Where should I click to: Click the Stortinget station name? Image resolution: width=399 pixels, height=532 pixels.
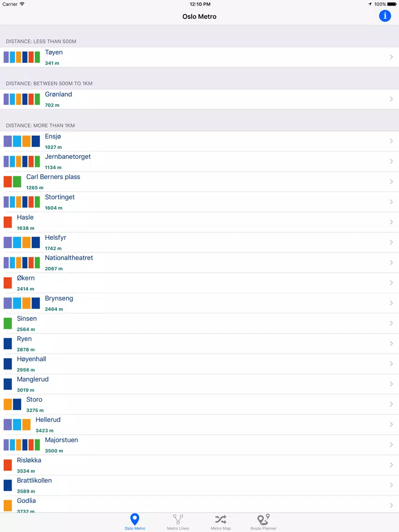pyautogui.click(x=60, y=197)
